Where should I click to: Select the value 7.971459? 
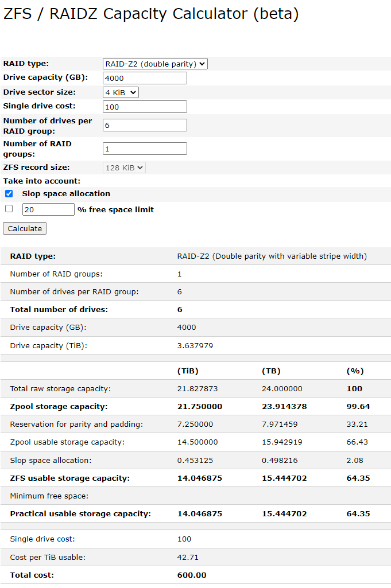click(x=280, y=424)
